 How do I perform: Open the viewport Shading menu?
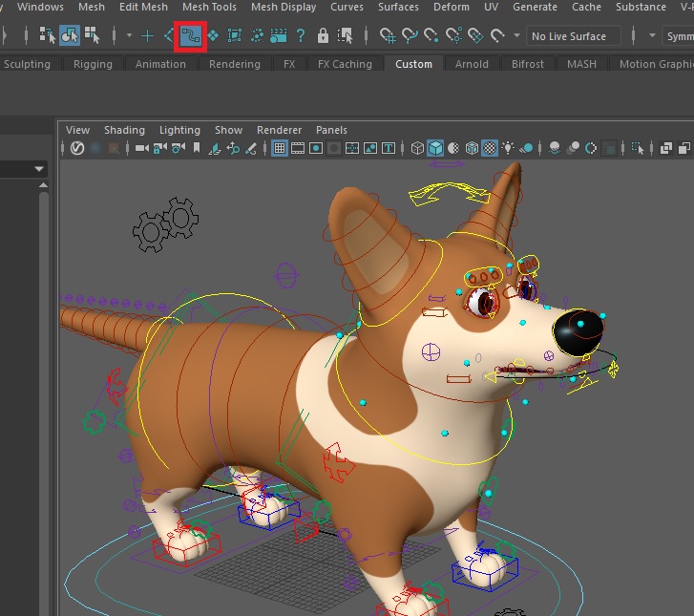coord(124,130)
